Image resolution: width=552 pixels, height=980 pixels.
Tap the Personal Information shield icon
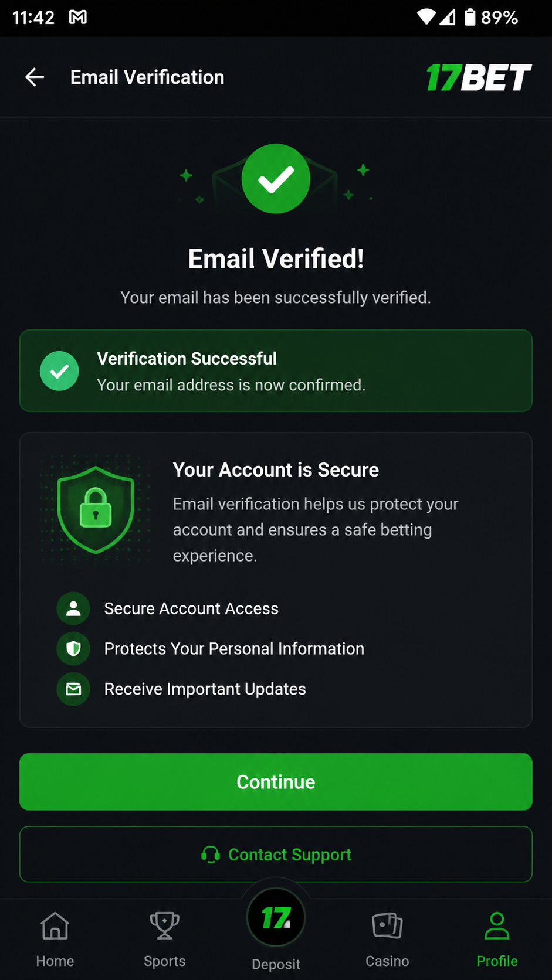[73, 649]
